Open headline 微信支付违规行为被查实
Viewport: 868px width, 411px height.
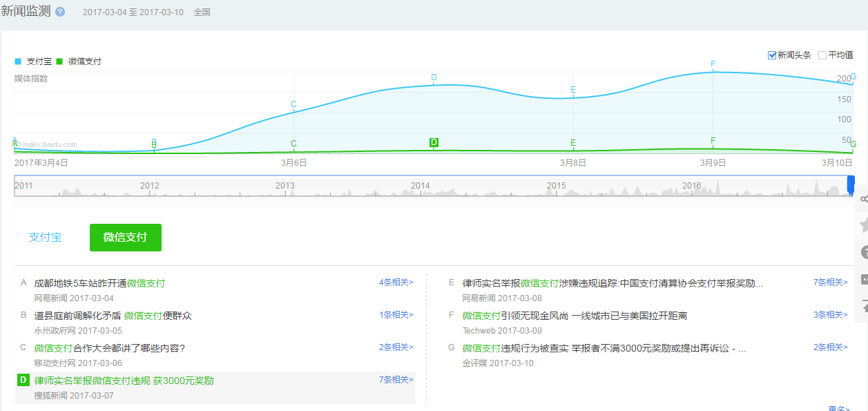[x=604, y=348]
